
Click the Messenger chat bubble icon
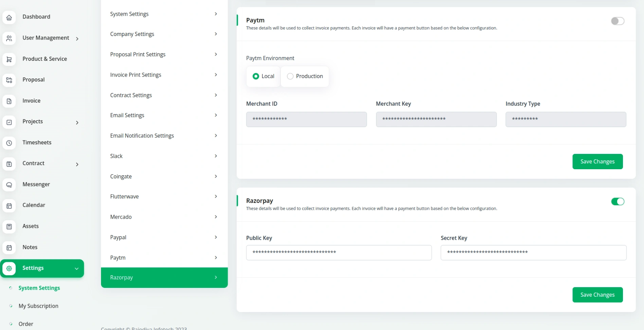coord(9,185)
